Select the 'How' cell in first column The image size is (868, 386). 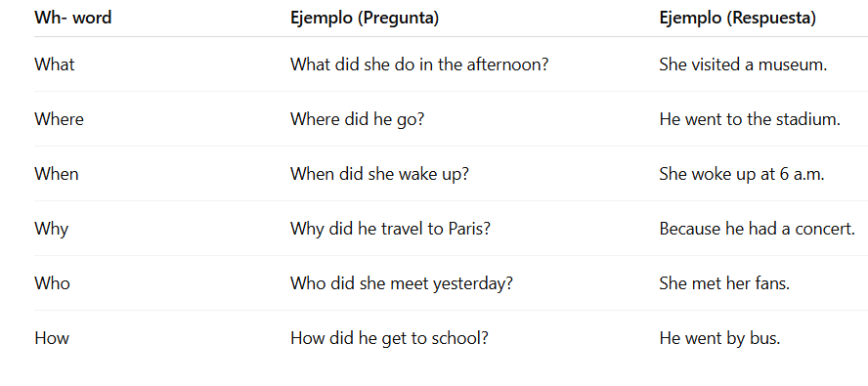52,338
